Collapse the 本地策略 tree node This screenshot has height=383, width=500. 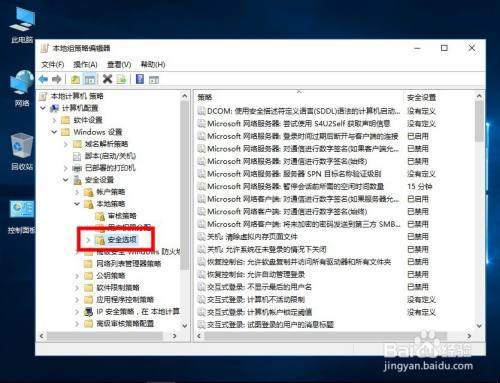click(x=77, y=204)
